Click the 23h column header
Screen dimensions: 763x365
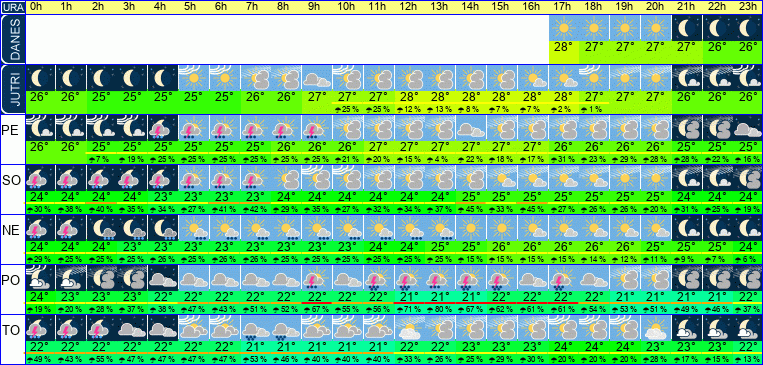point(748,7)
